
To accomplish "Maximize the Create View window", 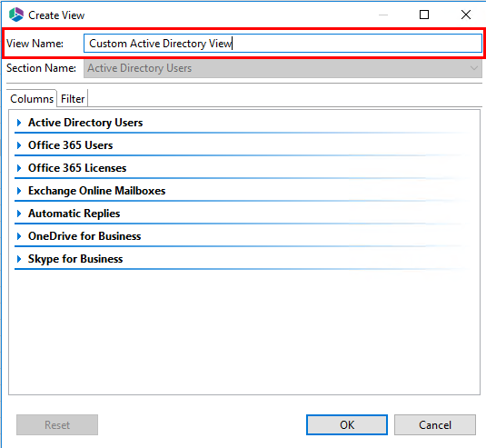I will pyautogui.click(x=424, y=15).
